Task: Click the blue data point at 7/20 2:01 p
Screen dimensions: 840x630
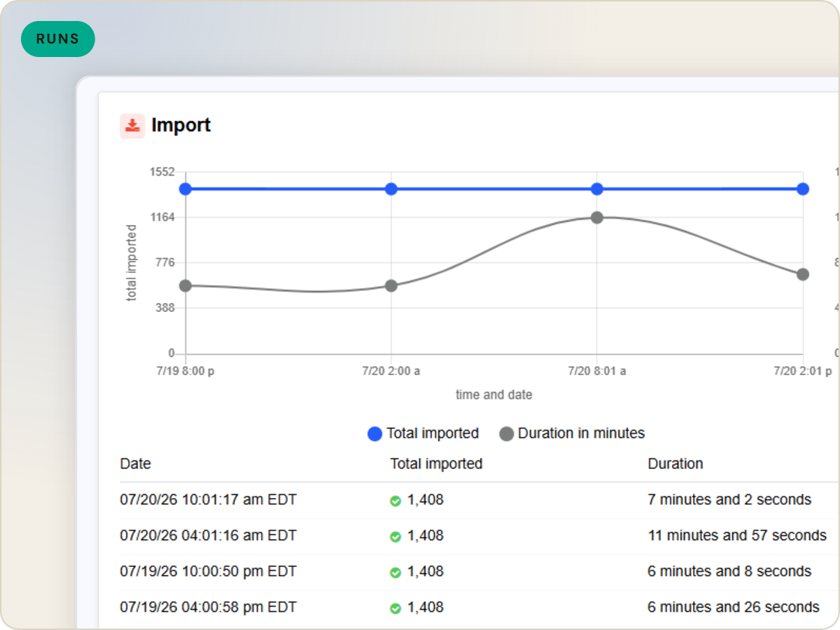Action: pos(802,189)
